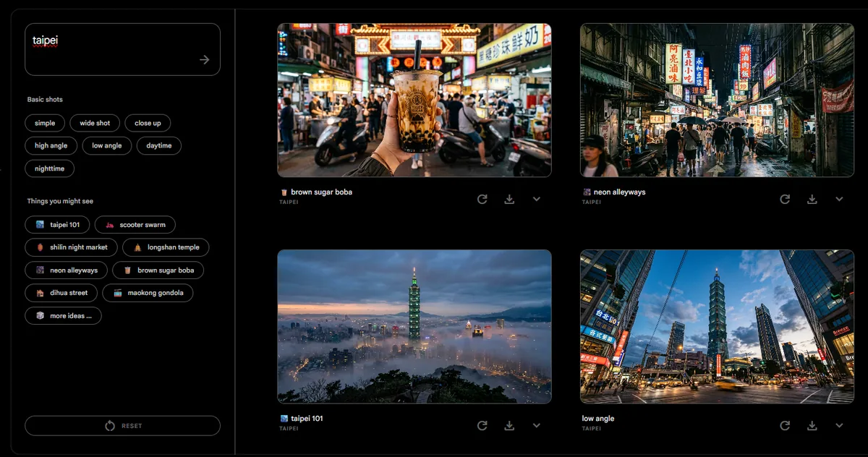Choose the brown sugar boba suggestion chip

pos(158,270)
